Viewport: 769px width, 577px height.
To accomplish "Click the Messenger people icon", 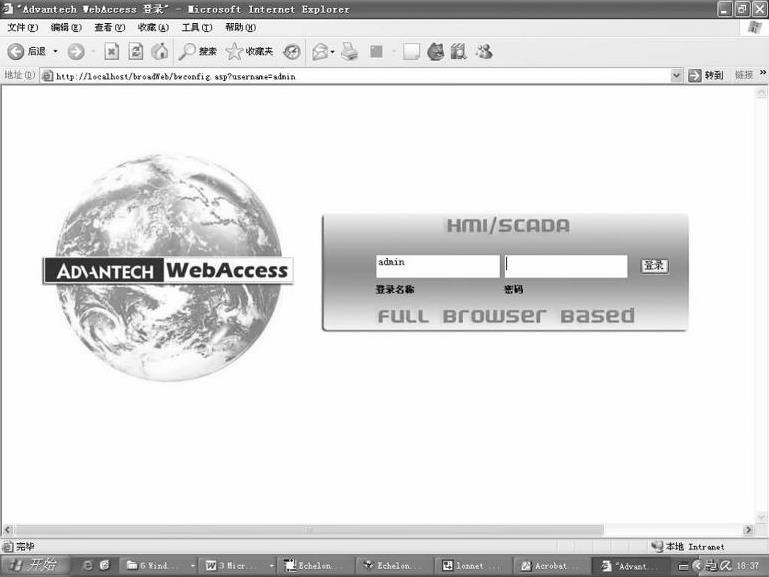I will [x=484, y=51].
